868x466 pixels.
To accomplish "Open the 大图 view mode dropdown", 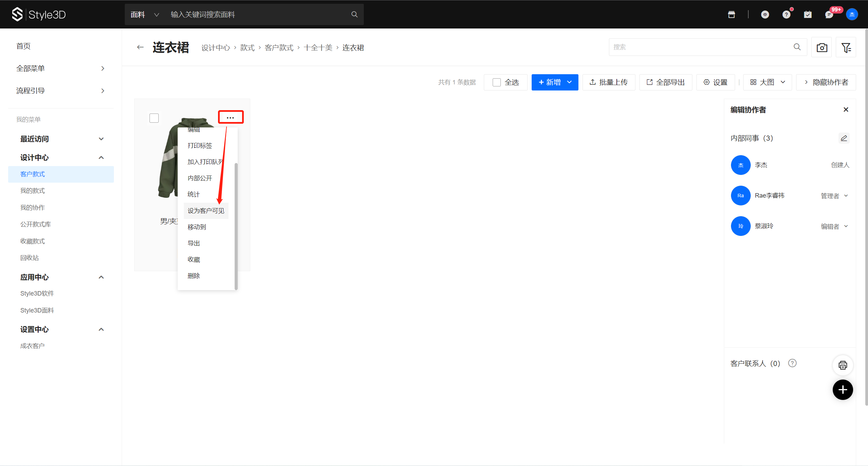I will coord(767,82).
